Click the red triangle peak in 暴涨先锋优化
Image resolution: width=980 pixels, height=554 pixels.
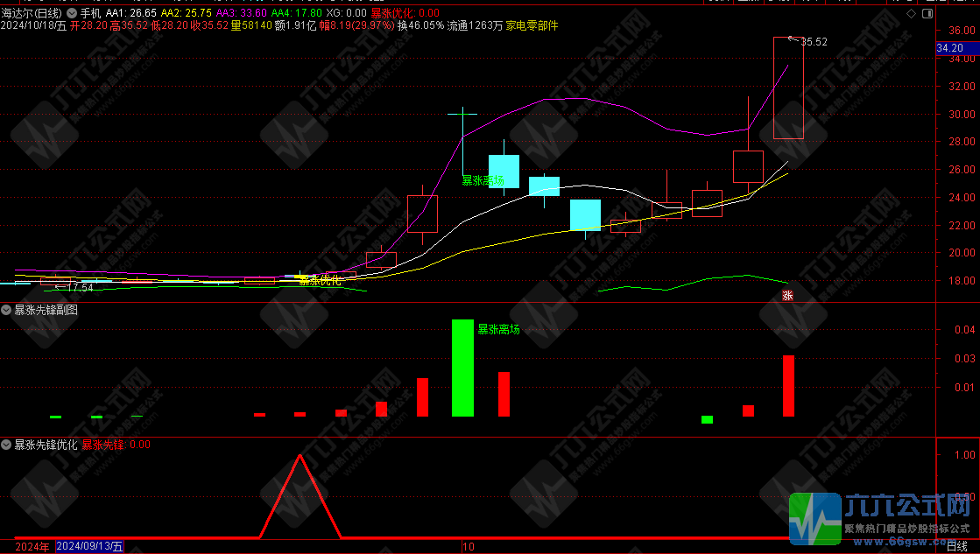[301, 456]
